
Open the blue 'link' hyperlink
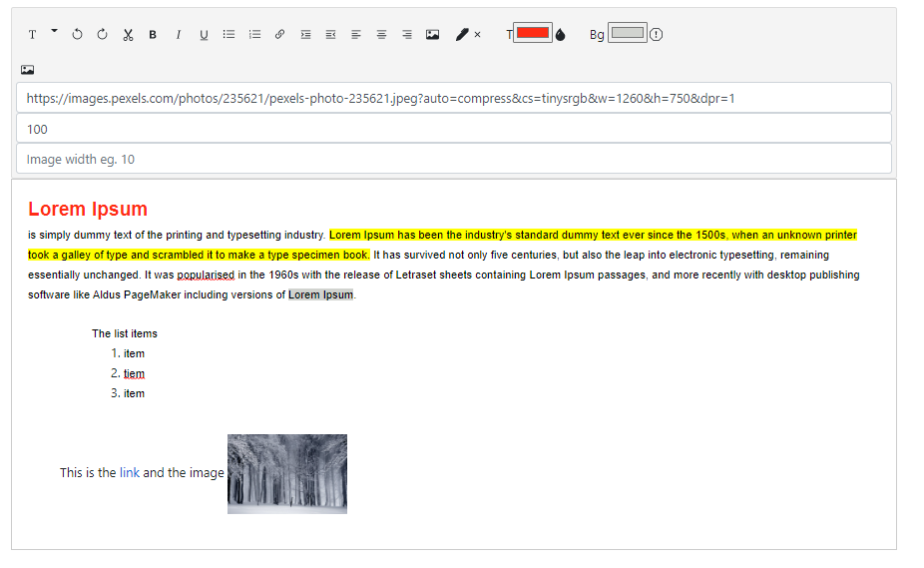(130, 472)
